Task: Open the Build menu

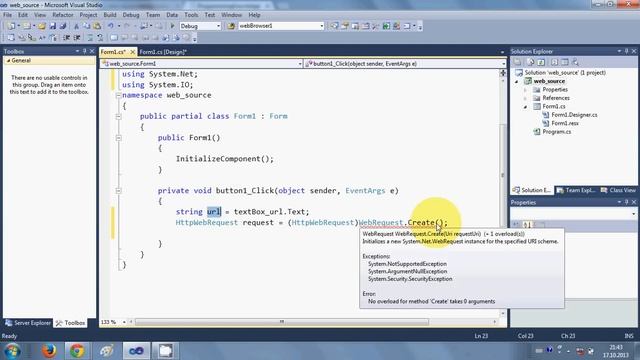Action: click(x=110, y=15)
